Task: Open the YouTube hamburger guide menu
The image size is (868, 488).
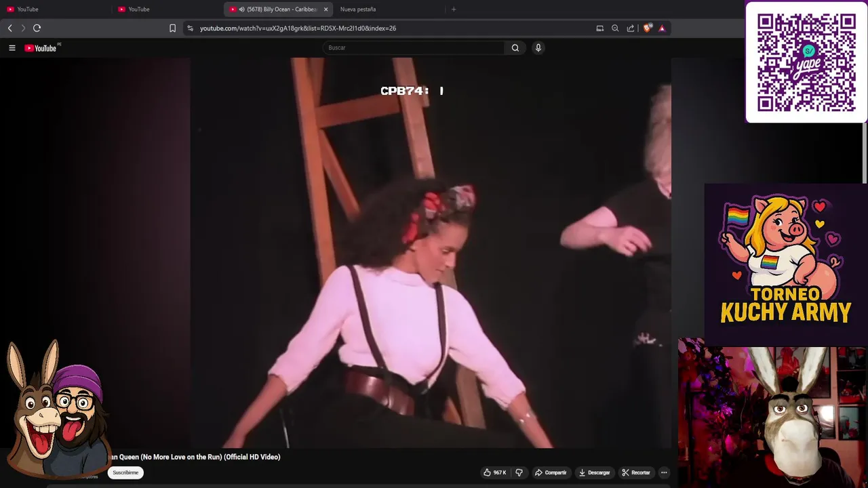Action: coord(12,47)
